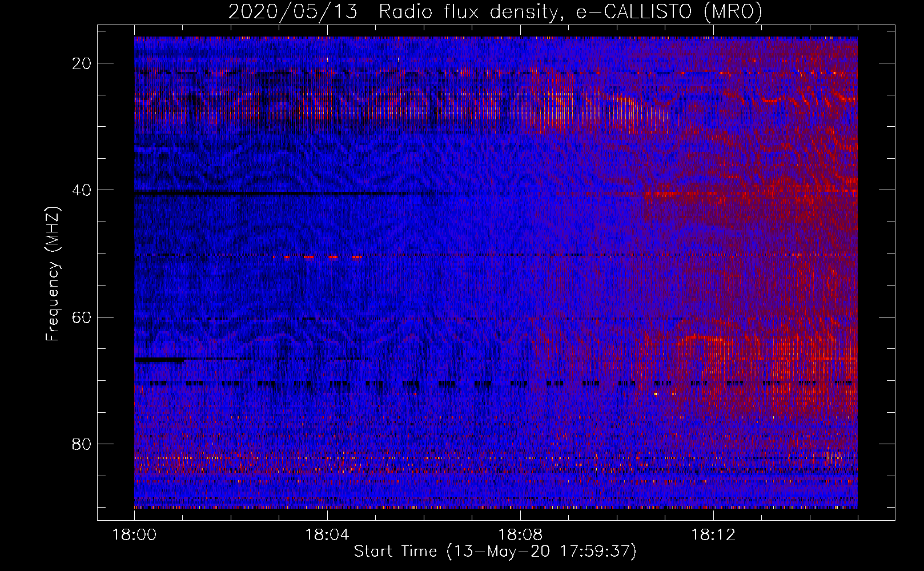Select the 40 frequency tick label
This screenshot has width=924, height=571.
82,190
